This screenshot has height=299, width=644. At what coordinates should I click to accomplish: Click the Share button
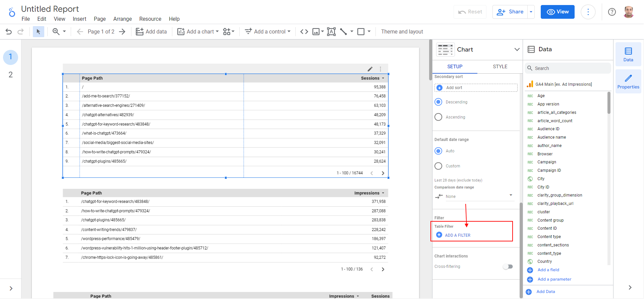click(510, 12)
